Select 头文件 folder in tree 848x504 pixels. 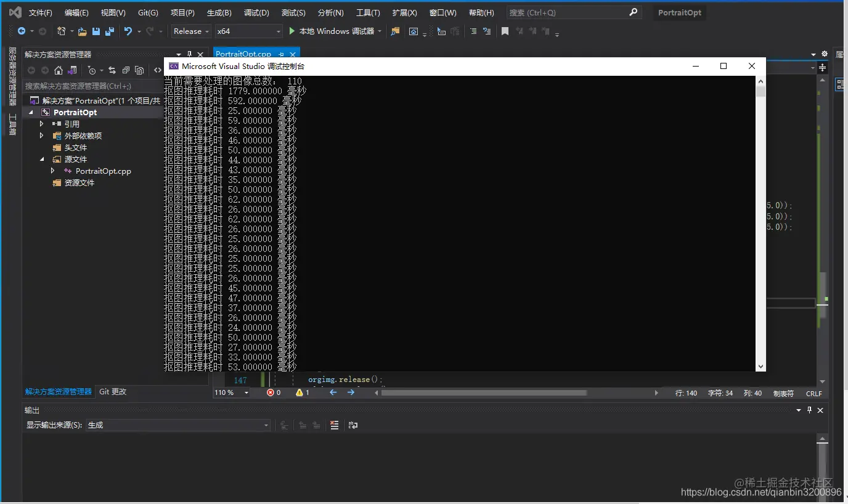coord(76,148)
